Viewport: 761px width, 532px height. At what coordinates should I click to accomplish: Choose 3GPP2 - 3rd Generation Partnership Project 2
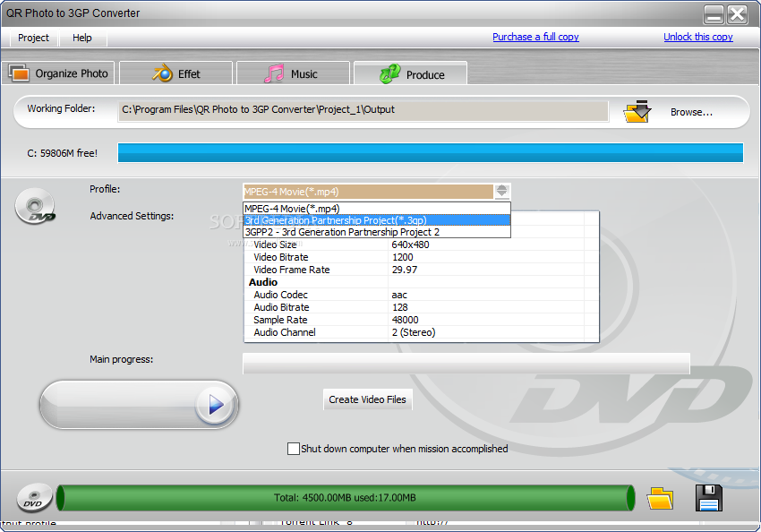[377, 232]
